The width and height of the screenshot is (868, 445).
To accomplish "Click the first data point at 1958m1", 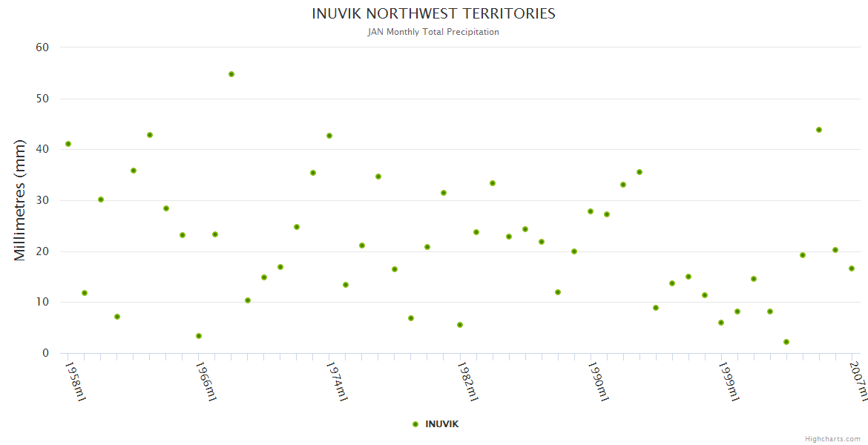I will [68, 144].
